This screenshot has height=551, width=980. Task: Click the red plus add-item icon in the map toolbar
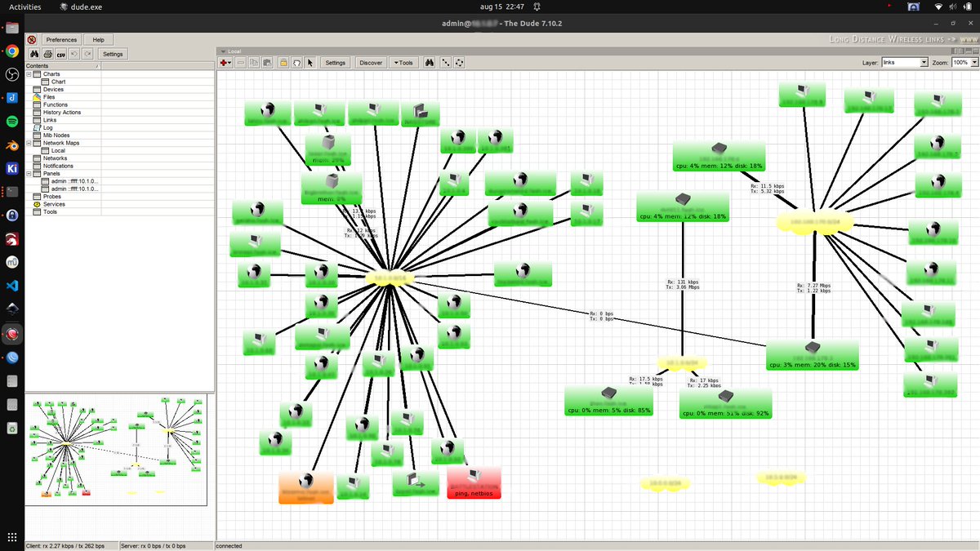point(225,62)
